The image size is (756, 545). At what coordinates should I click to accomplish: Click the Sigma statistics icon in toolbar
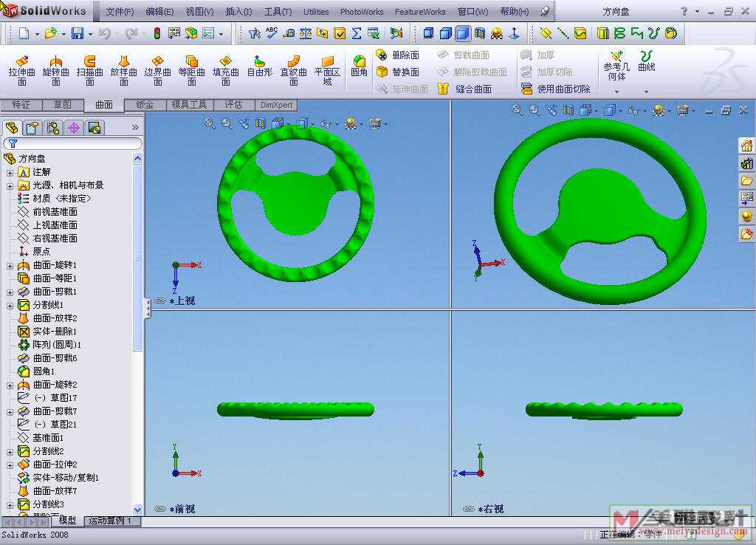(357, 33)
